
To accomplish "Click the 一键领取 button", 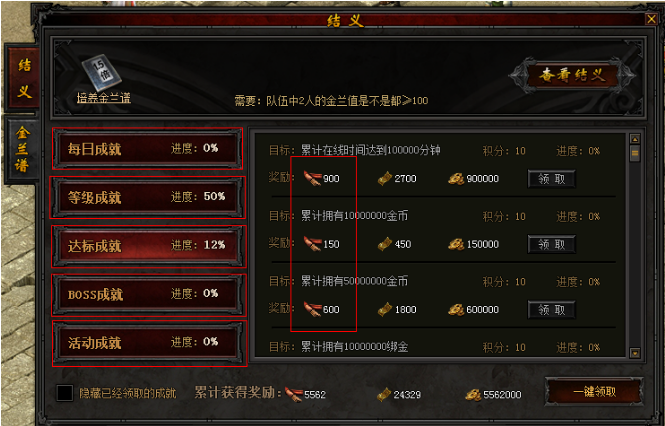I will click(594, 392).
